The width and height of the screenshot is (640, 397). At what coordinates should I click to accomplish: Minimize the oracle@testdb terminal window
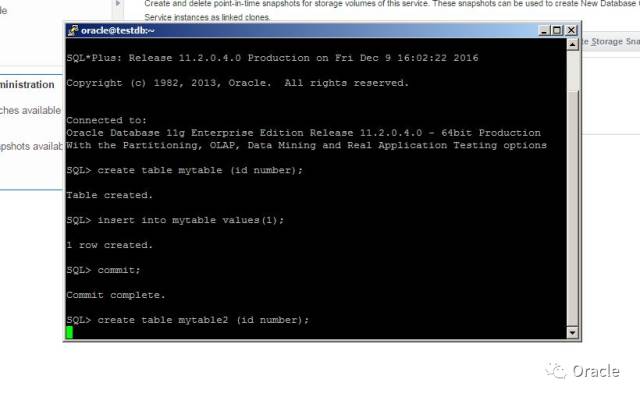click(544, 31)
